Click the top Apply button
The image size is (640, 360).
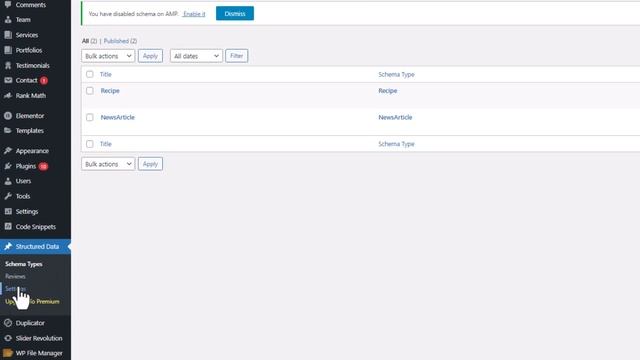pos(150,56)
